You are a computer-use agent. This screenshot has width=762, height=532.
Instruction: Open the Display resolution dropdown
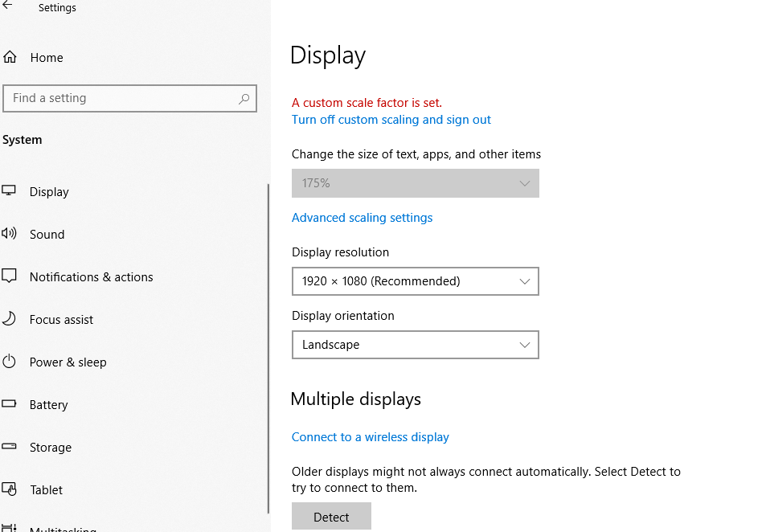click(416, 281)
